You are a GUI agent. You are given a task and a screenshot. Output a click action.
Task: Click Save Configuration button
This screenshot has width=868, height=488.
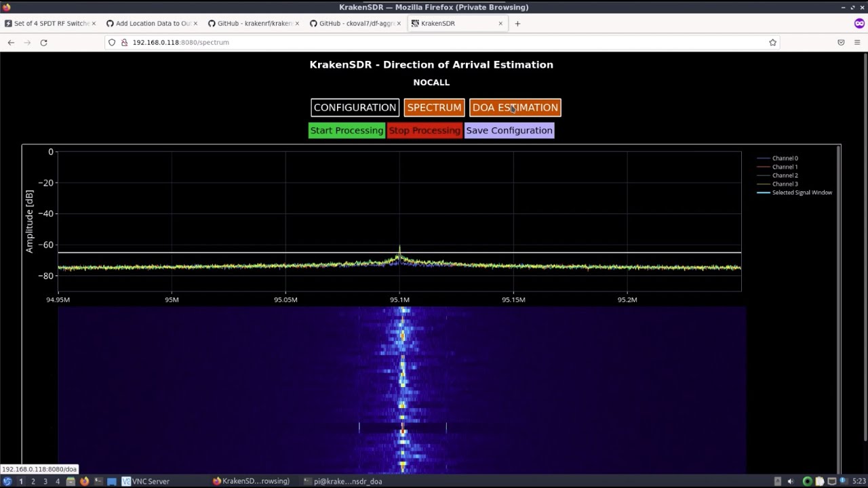click(x=509, y=130)
